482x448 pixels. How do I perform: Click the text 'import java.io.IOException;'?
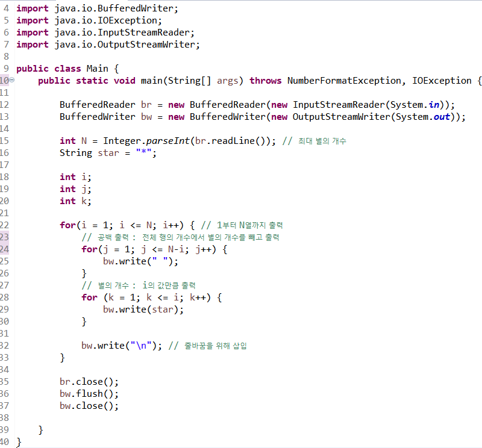[x=89, y=20]
